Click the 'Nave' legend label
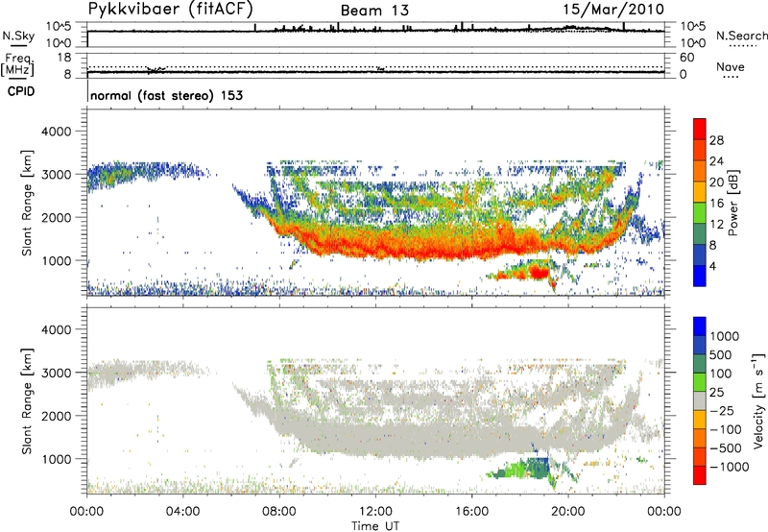 (731, 66)
